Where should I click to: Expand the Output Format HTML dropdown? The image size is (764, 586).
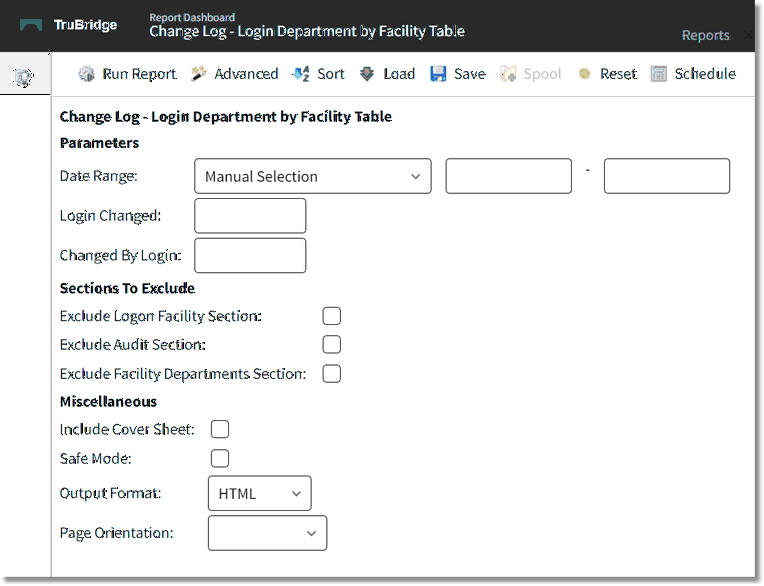[x=259, y=493]
